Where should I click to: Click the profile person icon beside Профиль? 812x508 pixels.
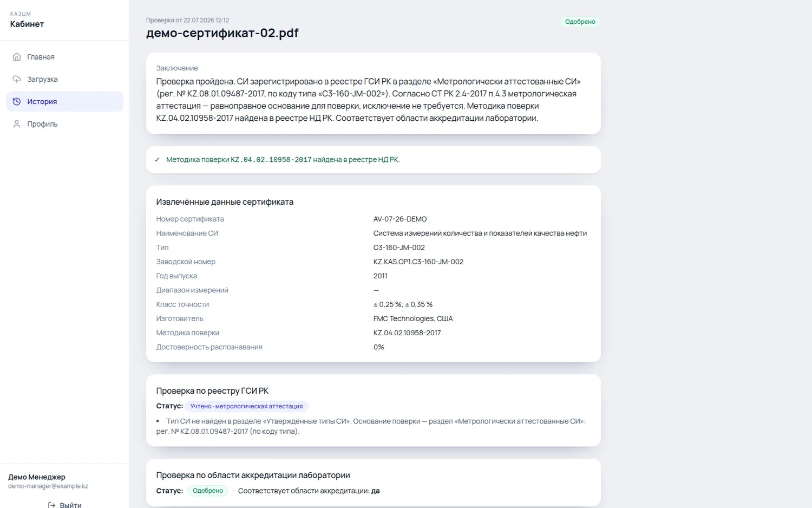click(x=17, y=124)
